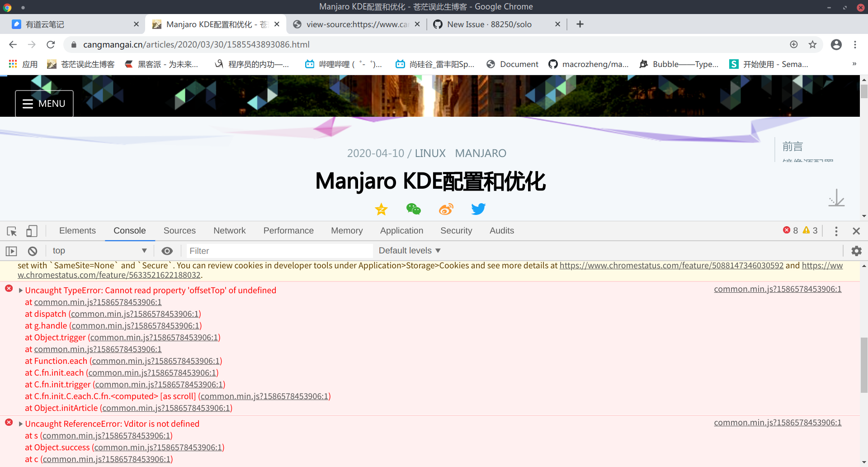Viewport: 868px width, 467px height.
Task: Open the macrozheng/ma... GitHub bookmark
Action: click(589, 64)
